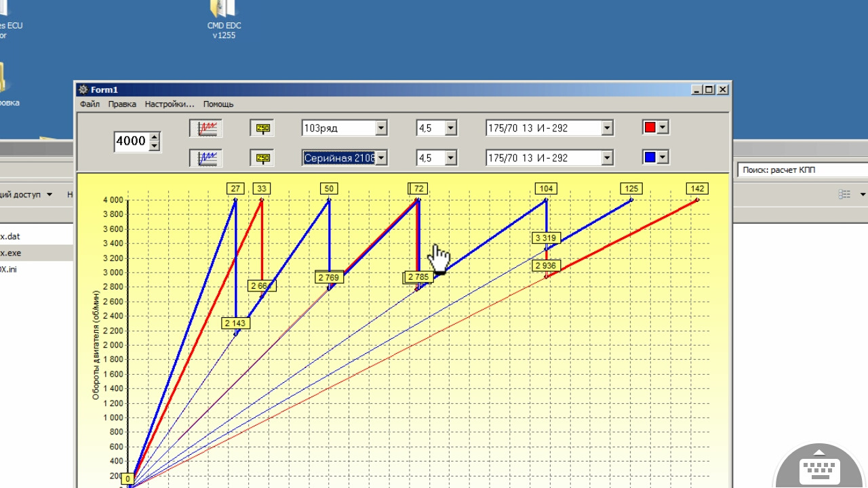Click the 3 319 RPM data label
This screenshot has height=488, width=868.
[546, 238]
